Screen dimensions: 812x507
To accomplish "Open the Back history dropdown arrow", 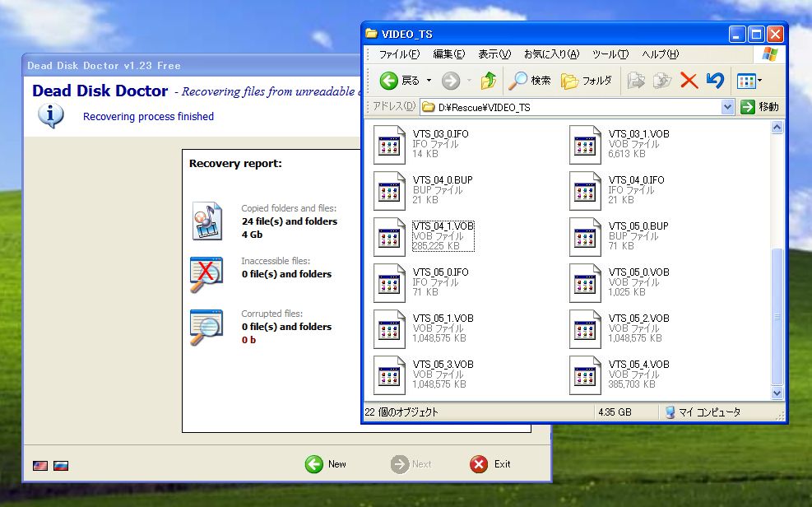I will tap(429, 81).
